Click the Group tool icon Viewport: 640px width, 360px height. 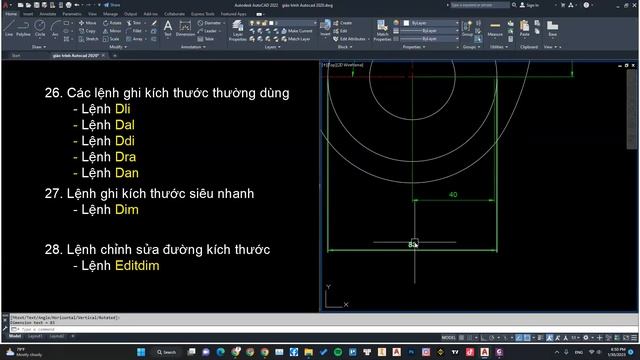(467, 28)
